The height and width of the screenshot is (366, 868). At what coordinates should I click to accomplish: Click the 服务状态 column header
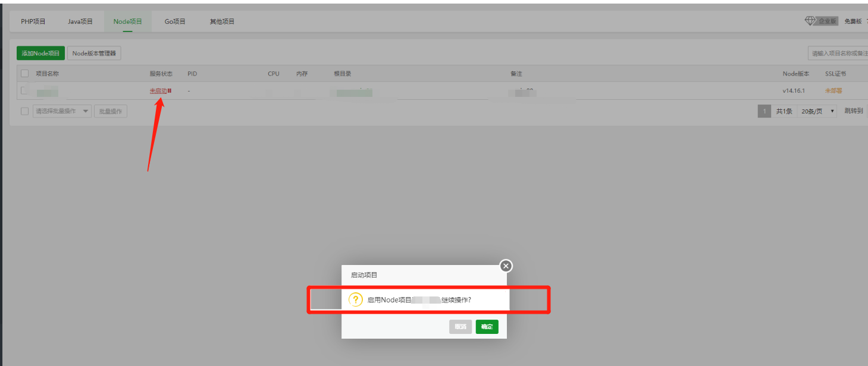tap(161, 74)
